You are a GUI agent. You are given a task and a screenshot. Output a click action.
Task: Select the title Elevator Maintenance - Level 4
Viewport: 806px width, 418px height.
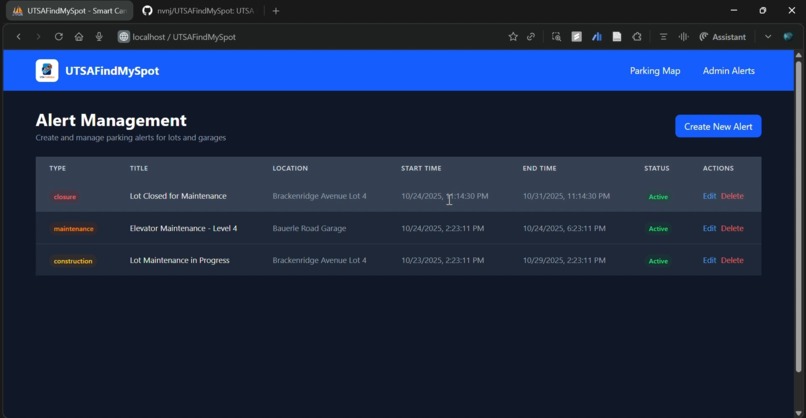click(184, 228)
